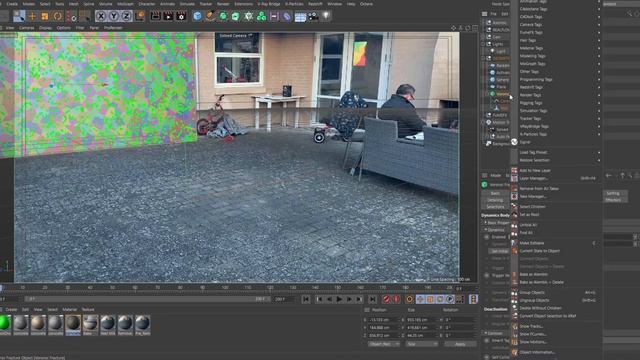The image size is (640, 360).
Task: Open the Tracker menu
Action: tap(206, 4)
